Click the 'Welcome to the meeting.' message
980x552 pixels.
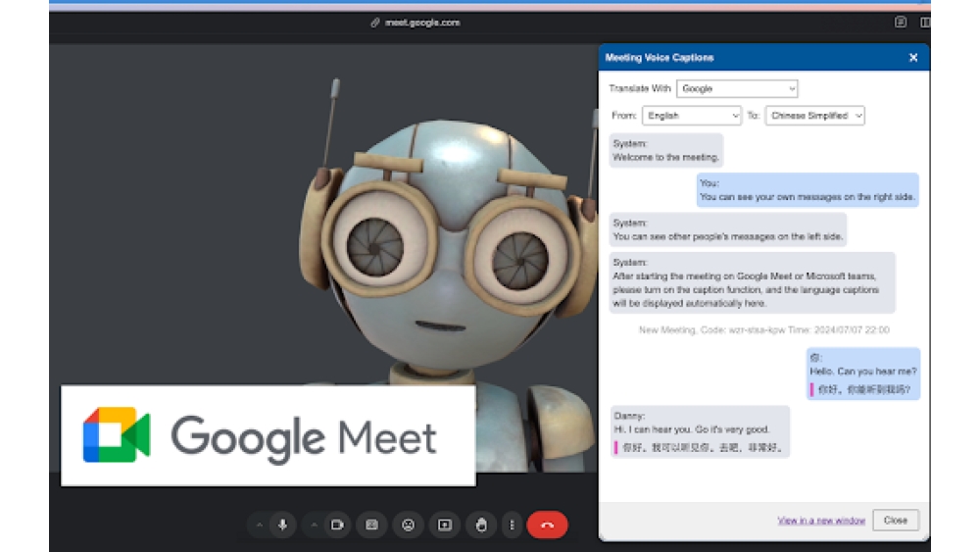pyautogui.click(x=666, y=151)
